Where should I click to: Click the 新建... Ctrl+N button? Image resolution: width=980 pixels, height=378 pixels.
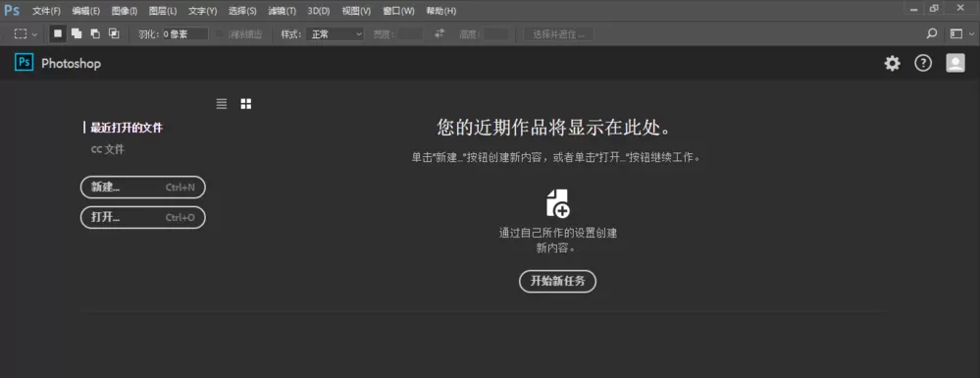143,188
